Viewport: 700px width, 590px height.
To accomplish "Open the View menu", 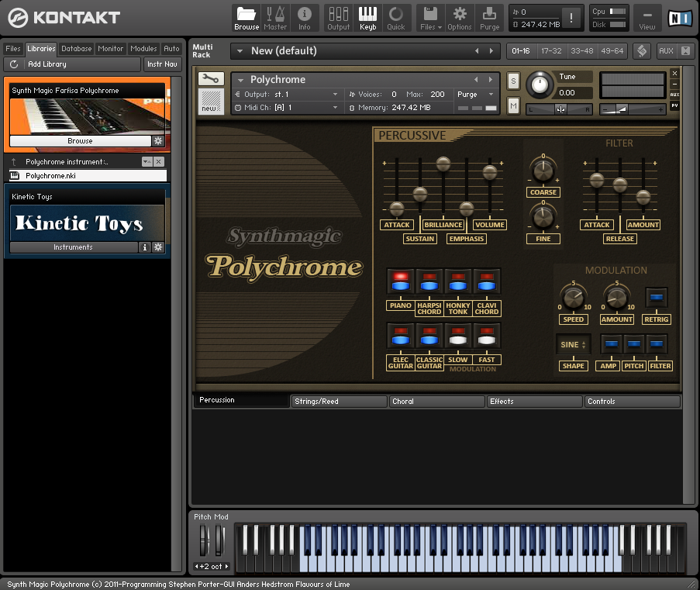I will 647,19.
